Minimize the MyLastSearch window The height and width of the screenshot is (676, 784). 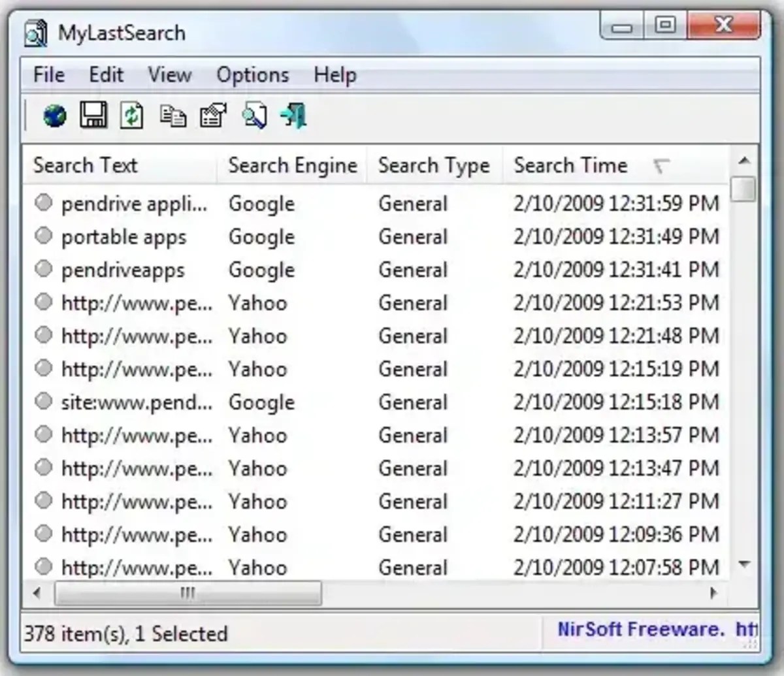623,26
